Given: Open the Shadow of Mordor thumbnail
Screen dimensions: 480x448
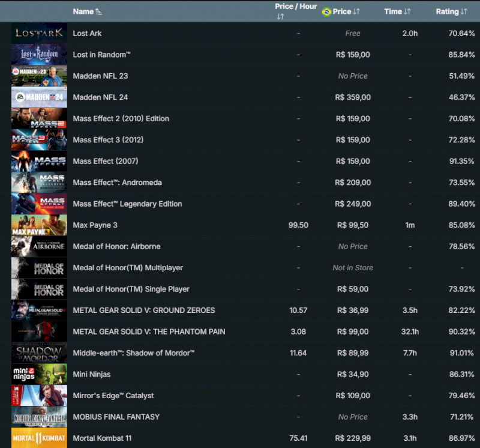Looking at the screenshot, I should coord(39,353).
